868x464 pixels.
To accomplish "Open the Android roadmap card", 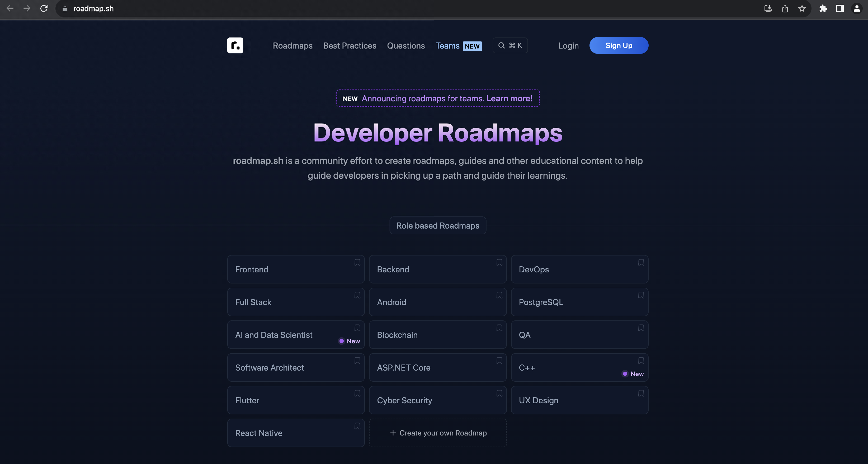I will pyautogui.click(x=438, y=302).
